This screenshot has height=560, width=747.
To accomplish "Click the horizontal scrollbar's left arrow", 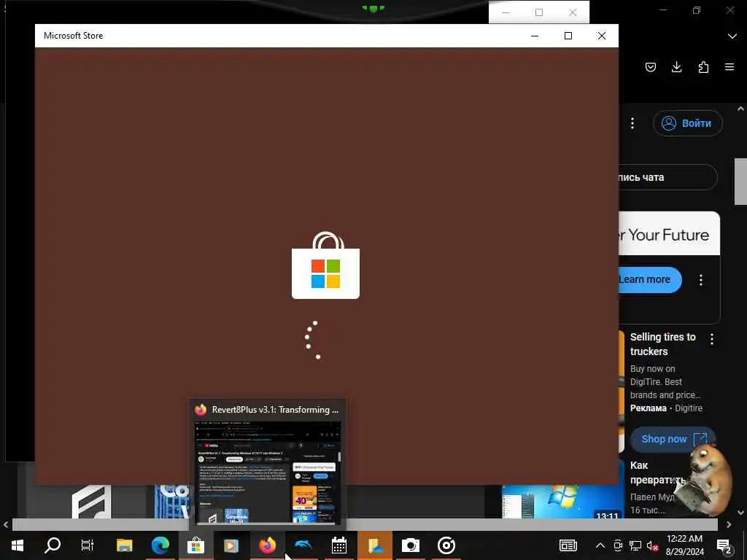I will pyautogui.click(x=6, y=524).
